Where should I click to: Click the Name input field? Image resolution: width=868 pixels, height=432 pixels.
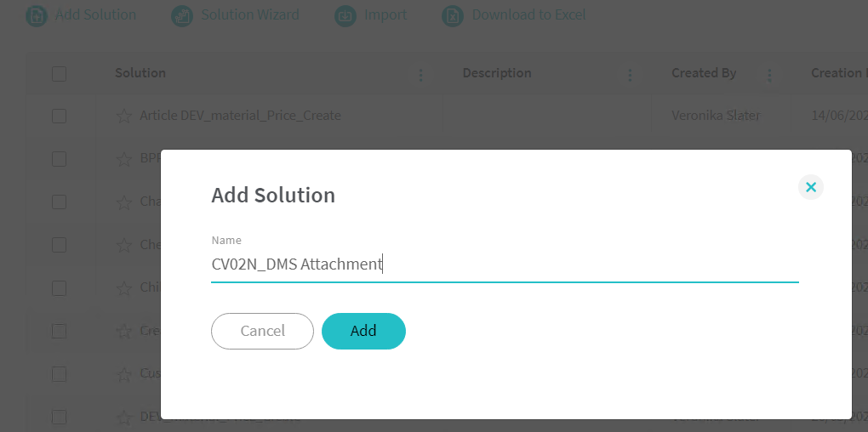(x=504, y=264)
